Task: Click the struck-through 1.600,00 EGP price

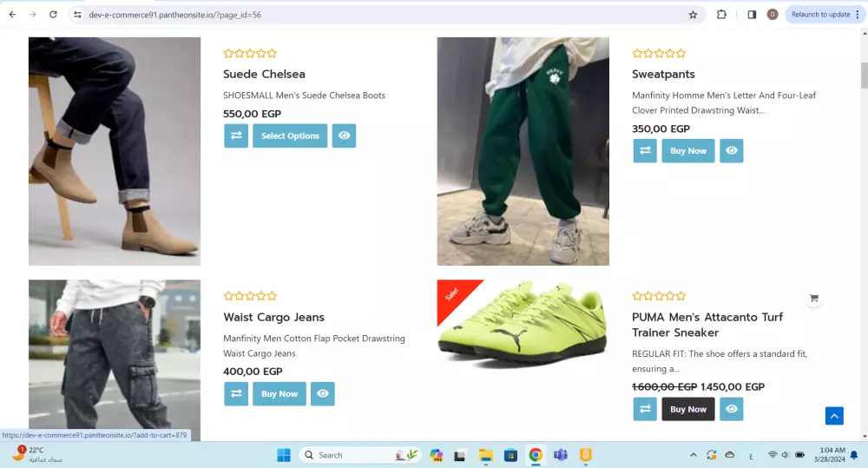Action: click(x=664, y=387)
